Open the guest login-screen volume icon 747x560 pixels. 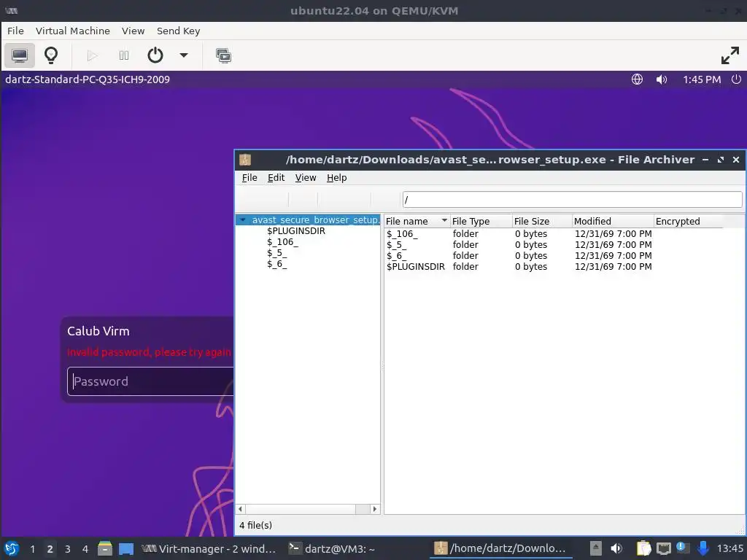tap(662, 79)
